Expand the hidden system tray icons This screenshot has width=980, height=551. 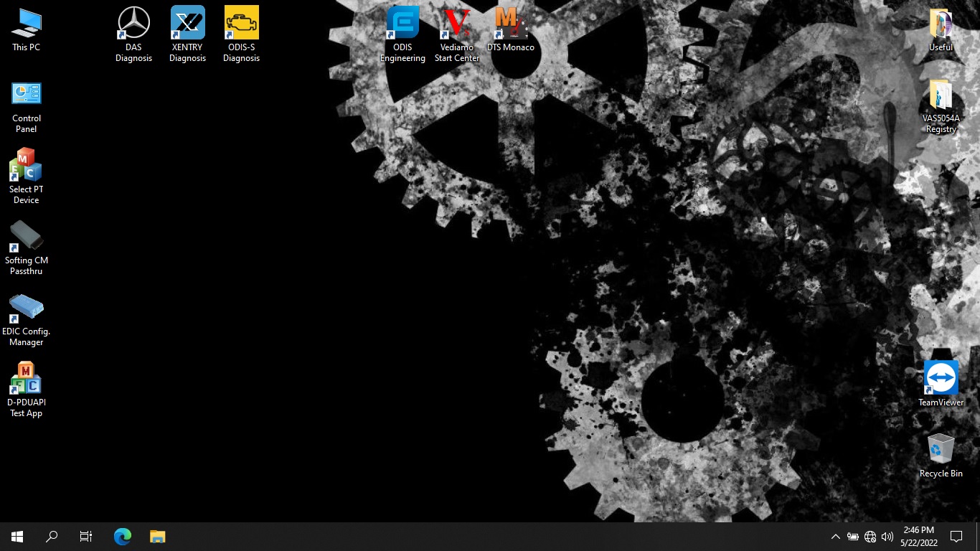835,537
